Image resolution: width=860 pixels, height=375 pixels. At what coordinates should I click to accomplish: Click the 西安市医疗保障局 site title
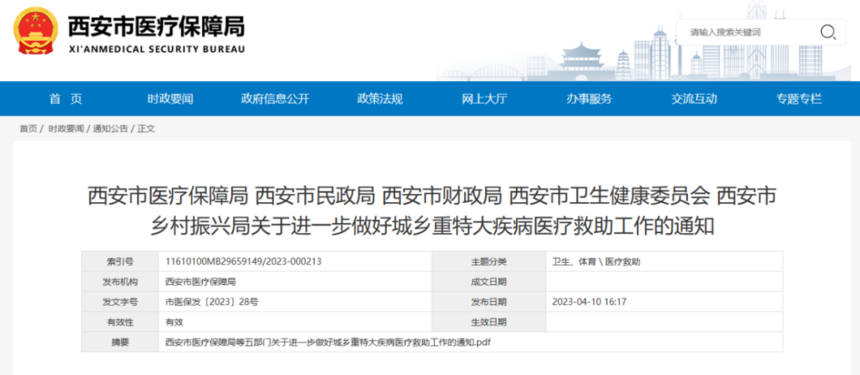click(156, 26)
